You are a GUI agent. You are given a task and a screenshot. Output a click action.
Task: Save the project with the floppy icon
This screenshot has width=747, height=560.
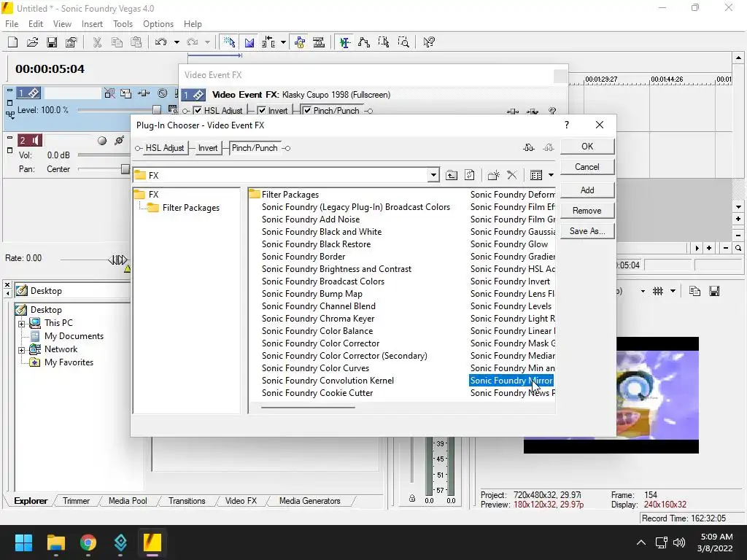point(52,42)
